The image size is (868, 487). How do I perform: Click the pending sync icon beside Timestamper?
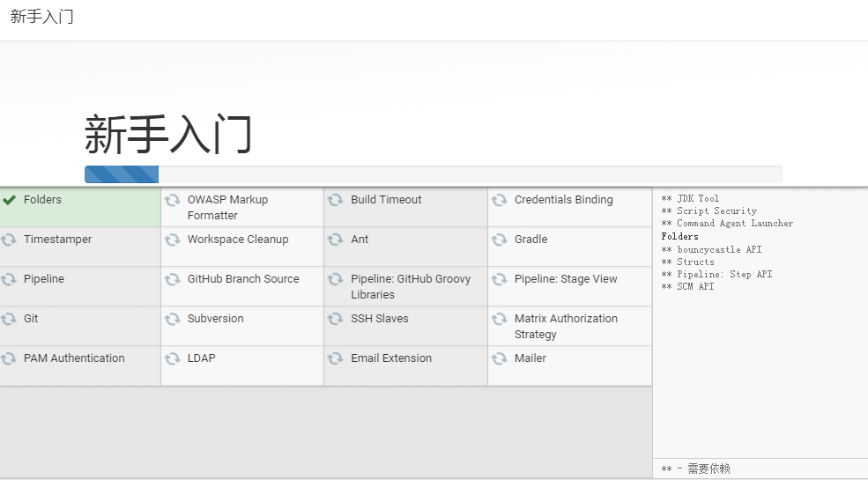click(x=8, y=240)
